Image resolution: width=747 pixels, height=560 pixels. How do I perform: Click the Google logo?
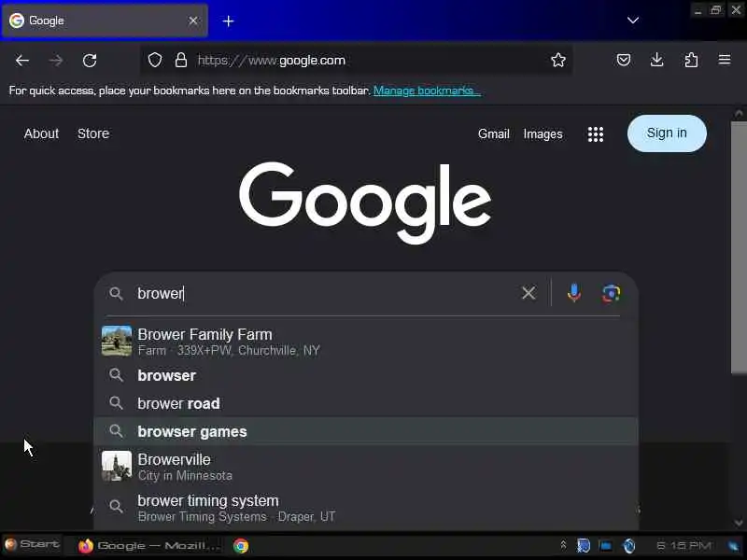click(x=365, y=203)
